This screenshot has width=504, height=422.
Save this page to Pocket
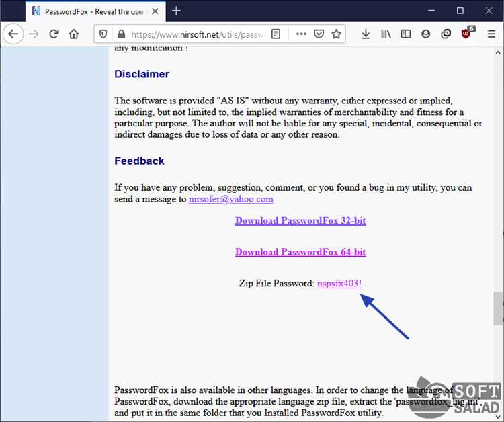[x=319, y=34]
